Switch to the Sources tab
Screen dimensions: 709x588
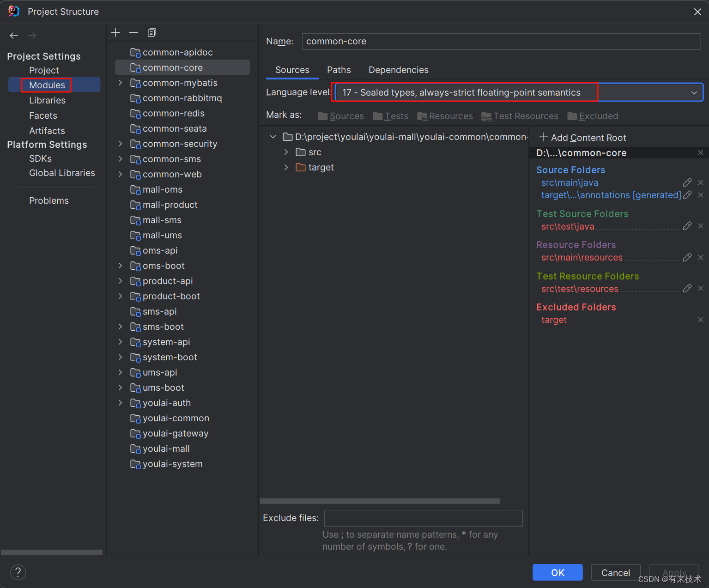tap(292, 70)
